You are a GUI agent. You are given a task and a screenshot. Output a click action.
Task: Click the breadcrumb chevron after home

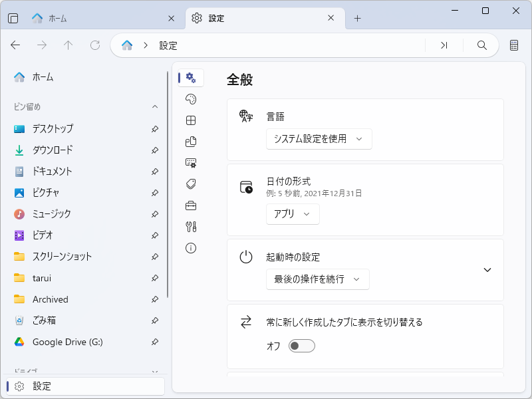[146, 45]
